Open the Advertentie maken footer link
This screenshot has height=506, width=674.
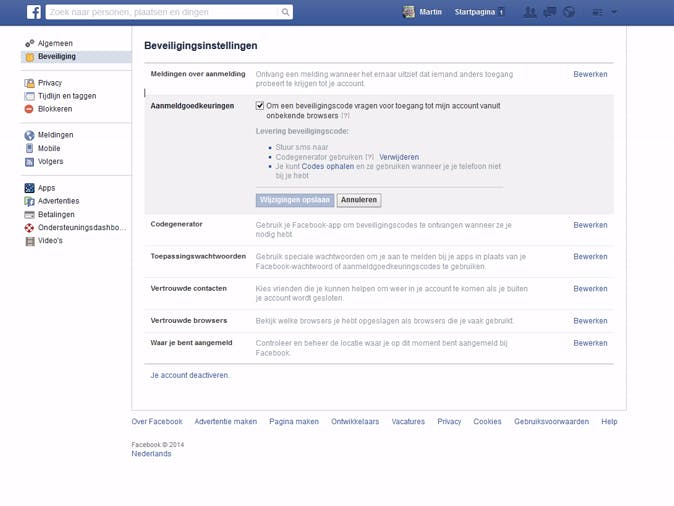point(226,422)
